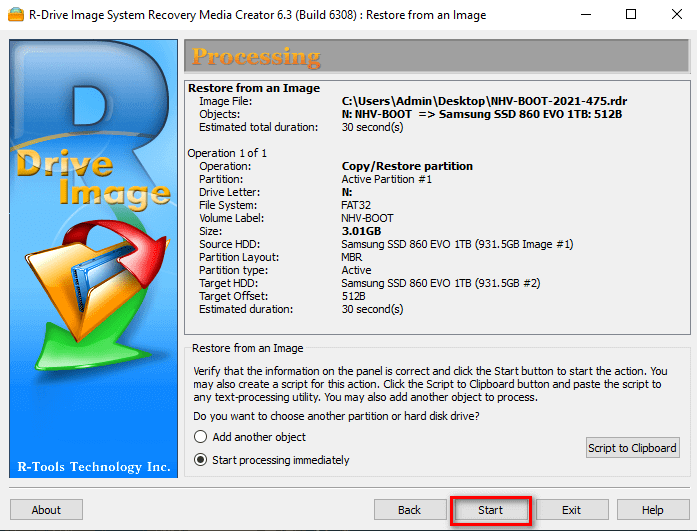Open Help for this wizard
Viewport: 697px width, 531px height.
click(x=652, y=510)
